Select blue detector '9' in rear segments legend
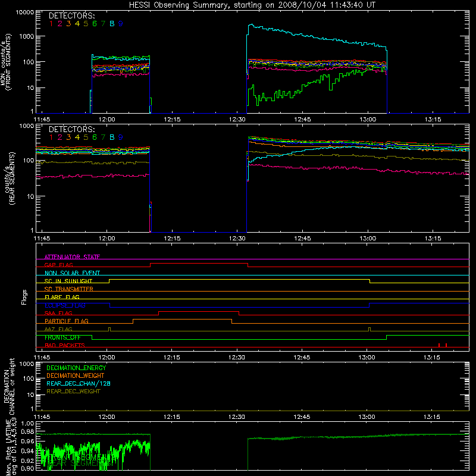This screenshot has height=476, width=476. click(121, 137)
